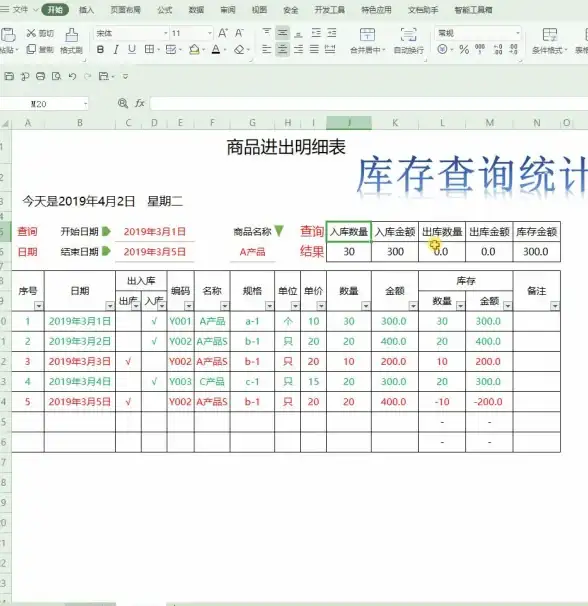Image resolution: width=588 pixels, height=606 pixels.
Task: Switch to the 数据 ribbon tab
Action: pyautogui.click(x=196, y=10)
